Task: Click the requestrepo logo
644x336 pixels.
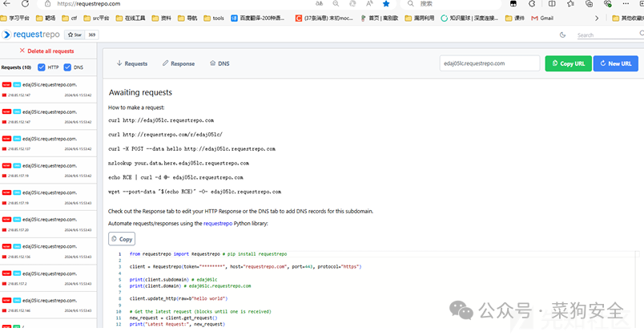Action: [31, 34]
